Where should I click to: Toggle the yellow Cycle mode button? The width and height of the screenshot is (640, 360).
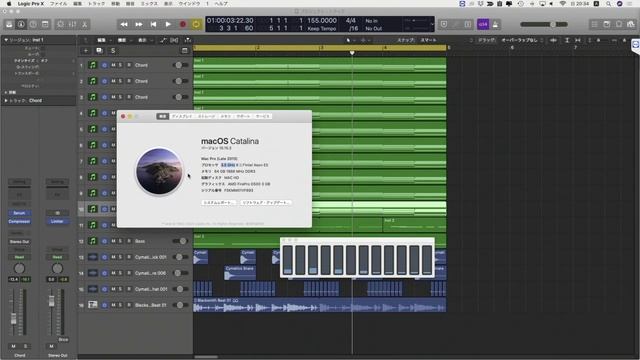tap(196, 24)
